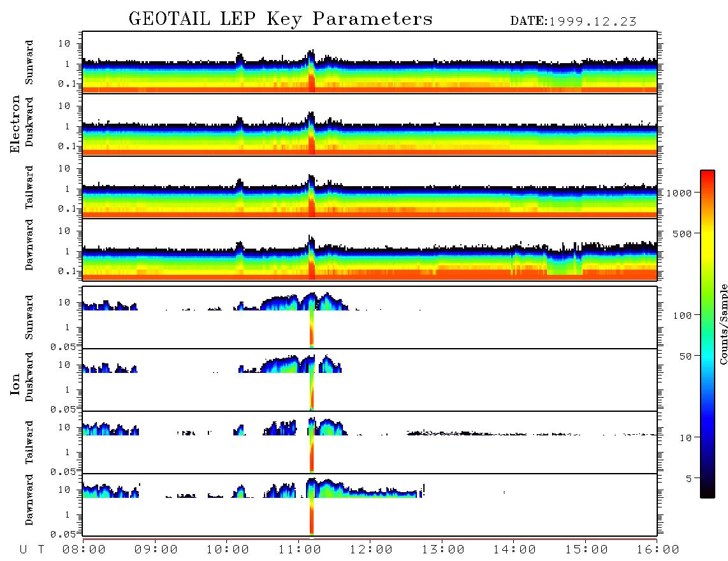Click the Counts/Sample colorbar label

pos(724,324)
